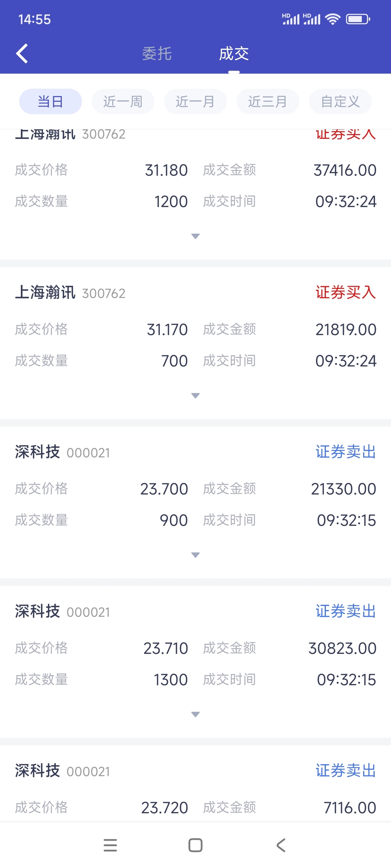The height and width of the screenshot is (868, 391).
Task: Choose the 近一周 filter chip
Action: [123, 101]
